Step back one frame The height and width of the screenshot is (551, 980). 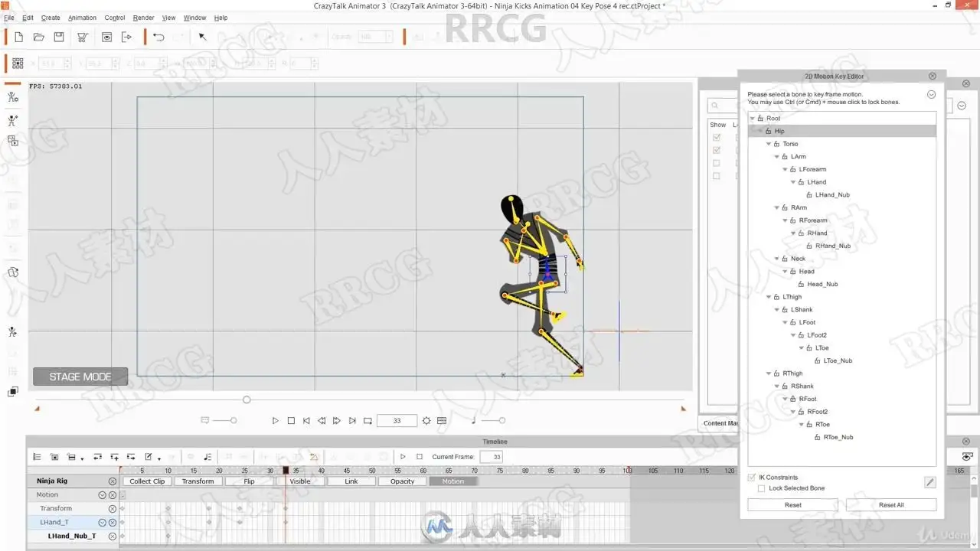(x=322, y=421)
